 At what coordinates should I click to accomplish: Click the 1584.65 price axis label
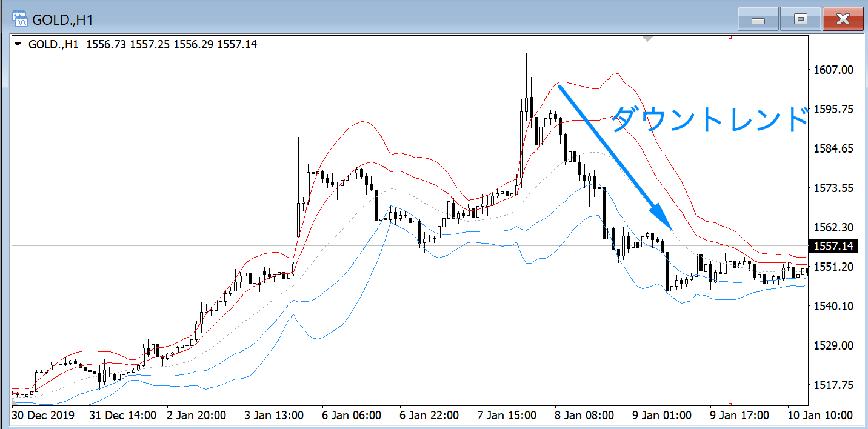point(832,149)
